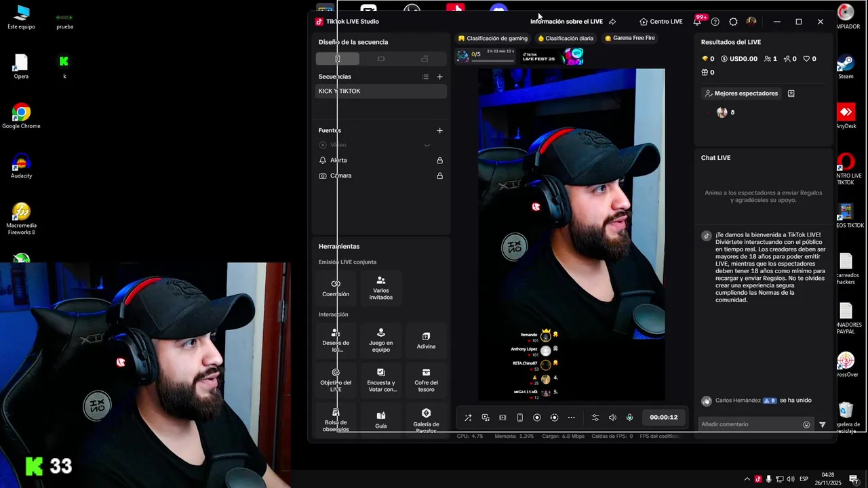Open the Varios invitados tool

[x=381, y=288]
